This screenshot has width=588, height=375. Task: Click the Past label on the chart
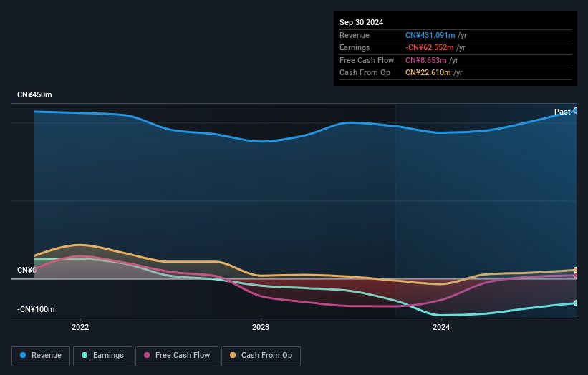coord(562,112)
